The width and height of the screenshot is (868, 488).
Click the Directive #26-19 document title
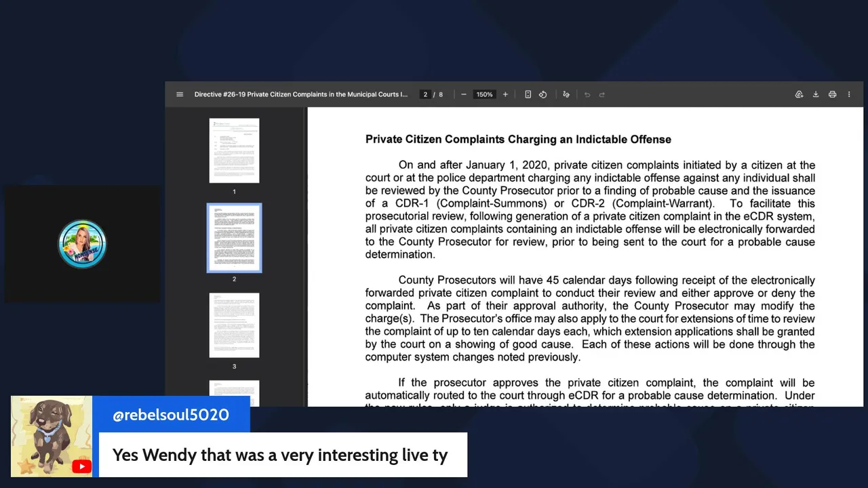pos(301,94)
